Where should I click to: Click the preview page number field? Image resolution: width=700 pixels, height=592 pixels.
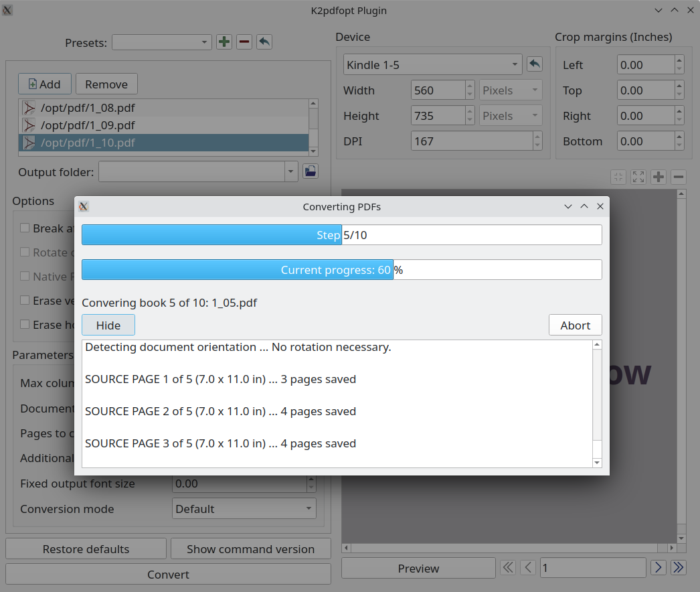(593, 567)
